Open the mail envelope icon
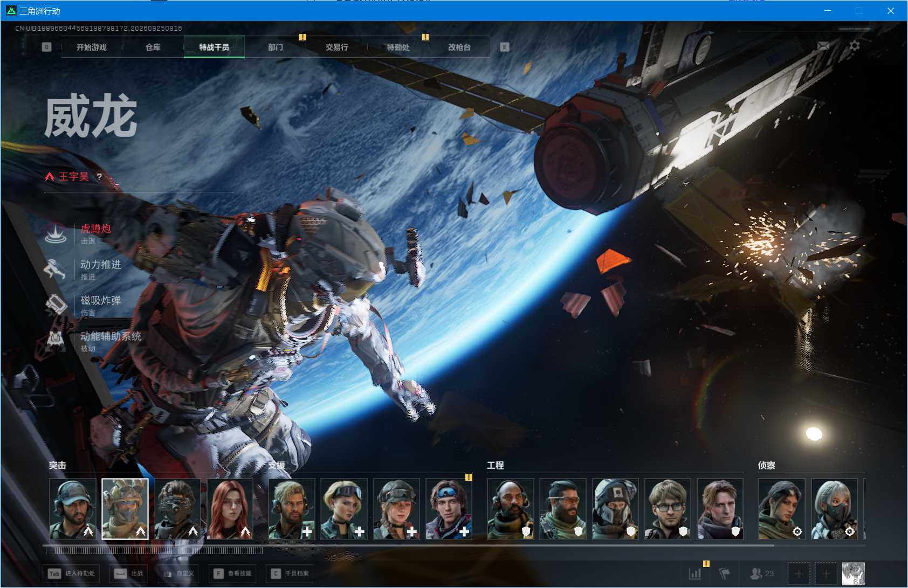The height and width of the screenshot is (588, 908). (823, 46)
